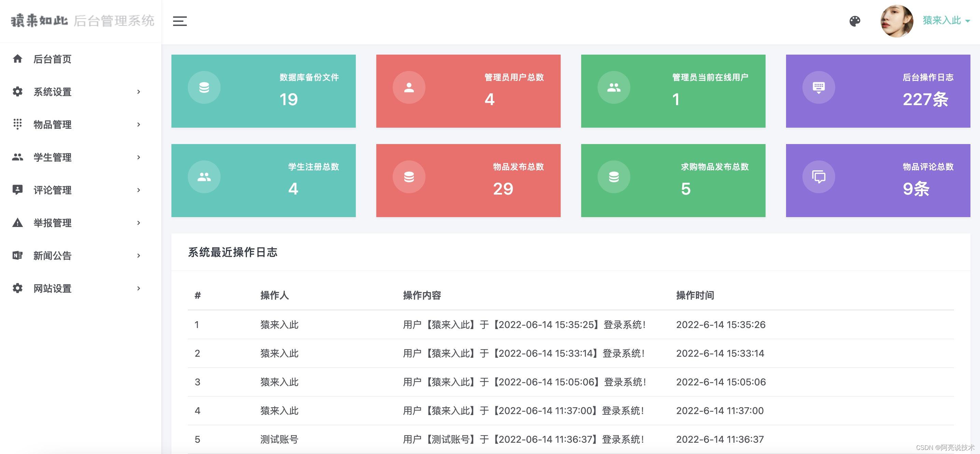This screenshot has height=454, width=980.
Task: Open the theme palette icon
Action: tap(854, 21)
